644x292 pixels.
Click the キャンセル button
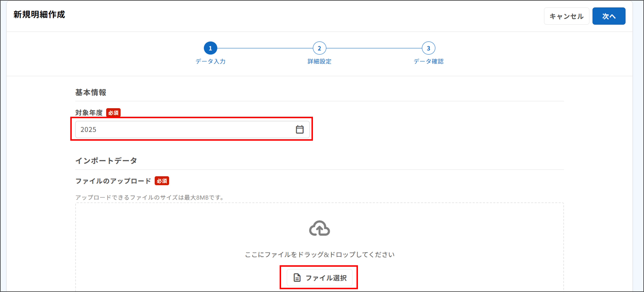[567, 16]
